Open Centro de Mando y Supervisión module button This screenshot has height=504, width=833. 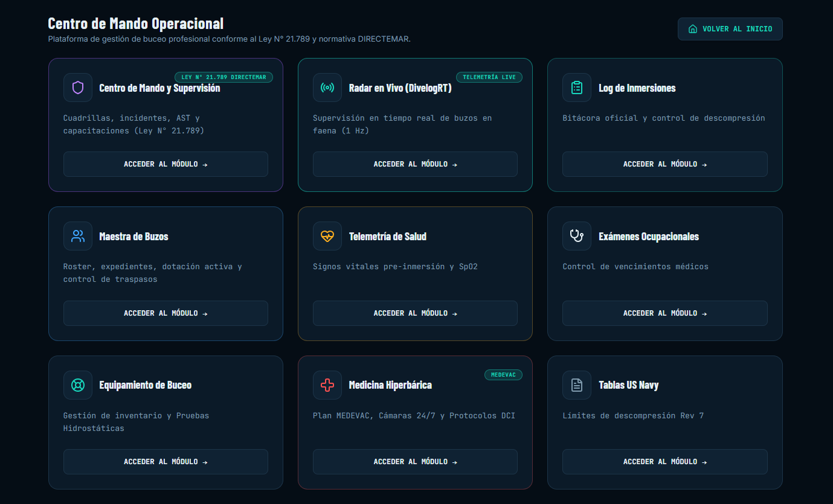click(166, 164)
